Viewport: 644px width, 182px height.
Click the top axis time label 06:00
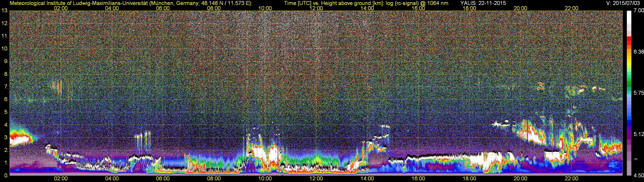(163, 8)
